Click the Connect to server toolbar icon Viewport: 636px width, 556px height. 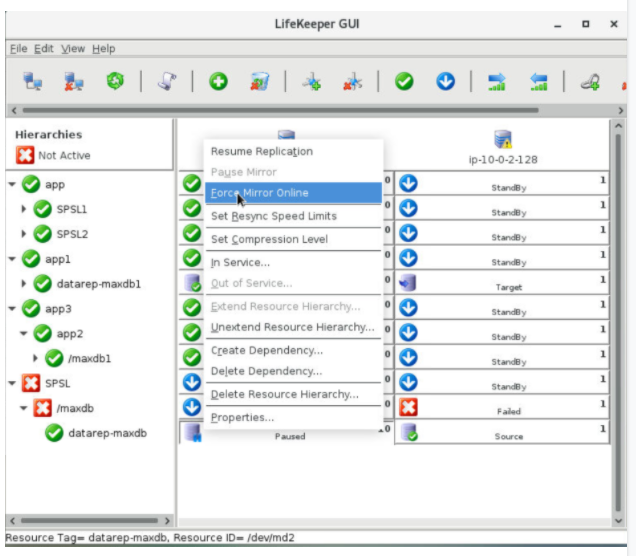pyautogui.click(x=32, y=82)
